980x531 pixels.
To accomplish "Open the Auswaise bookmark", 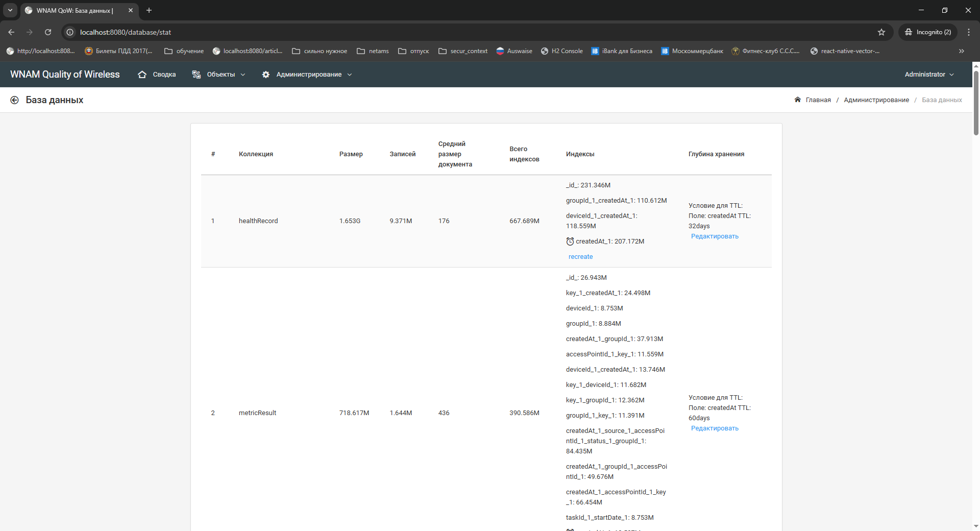I will pos(514,51).
